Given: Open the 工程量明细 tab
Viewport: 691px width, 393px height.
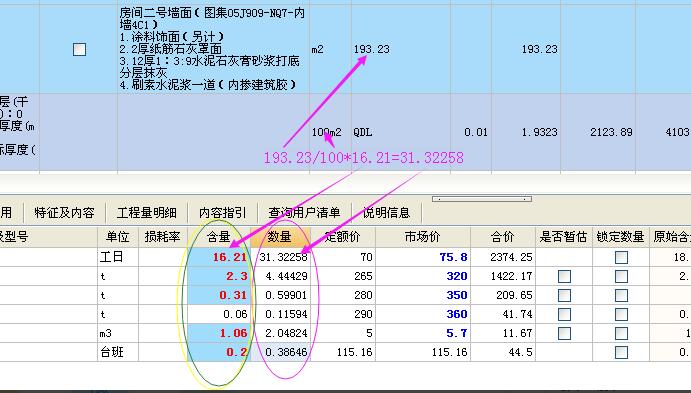Looking at the screenshot, I should (147, 213).
